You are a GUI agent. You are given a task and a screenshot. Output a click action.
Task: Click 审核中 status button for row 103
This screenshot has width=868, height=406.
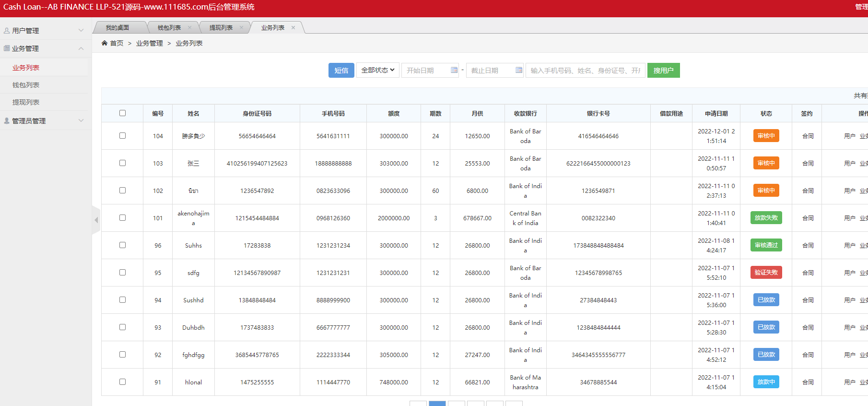coord(766,163)
